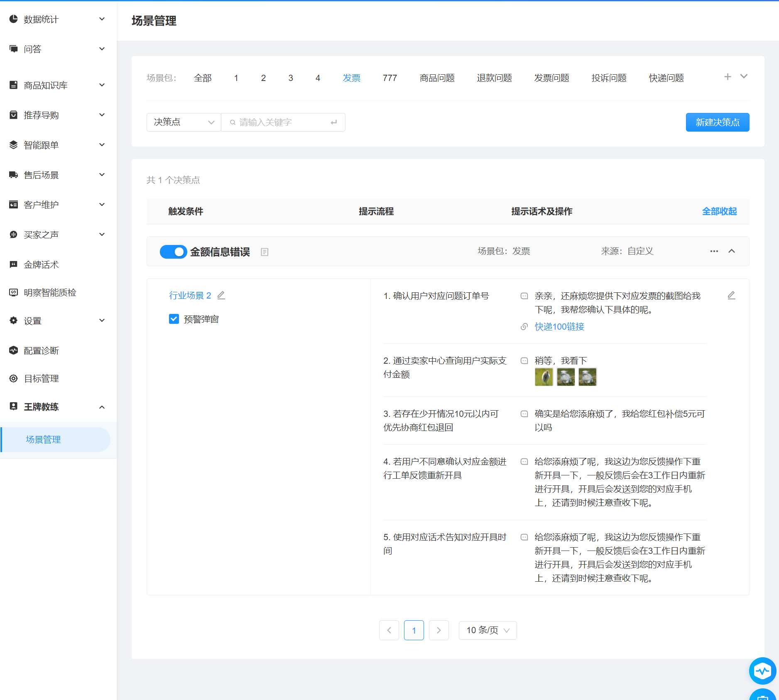Open the 10 条/页 page size dropdown
This screenshot has height=700, width=779.
[487, 630]
